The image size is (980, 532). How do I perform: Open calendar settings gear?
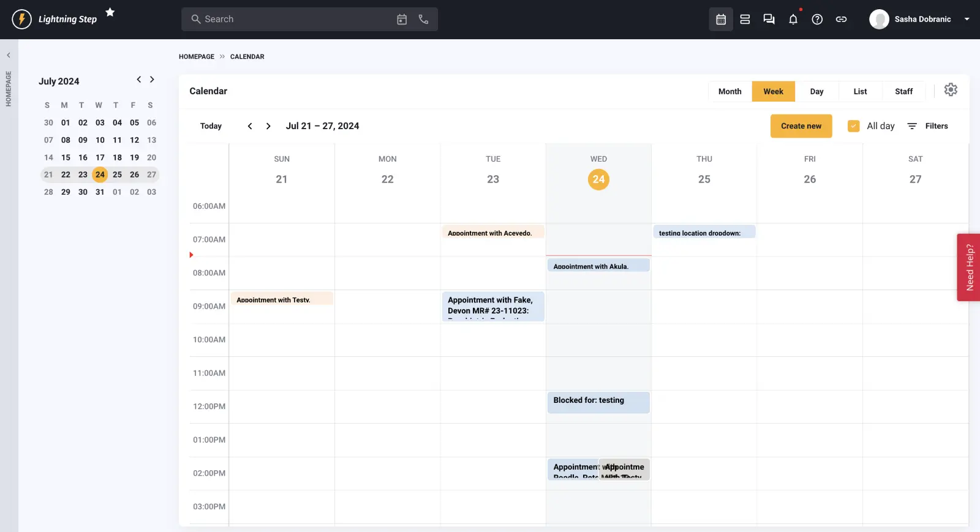pyautogui.click(x=951, y=89)
